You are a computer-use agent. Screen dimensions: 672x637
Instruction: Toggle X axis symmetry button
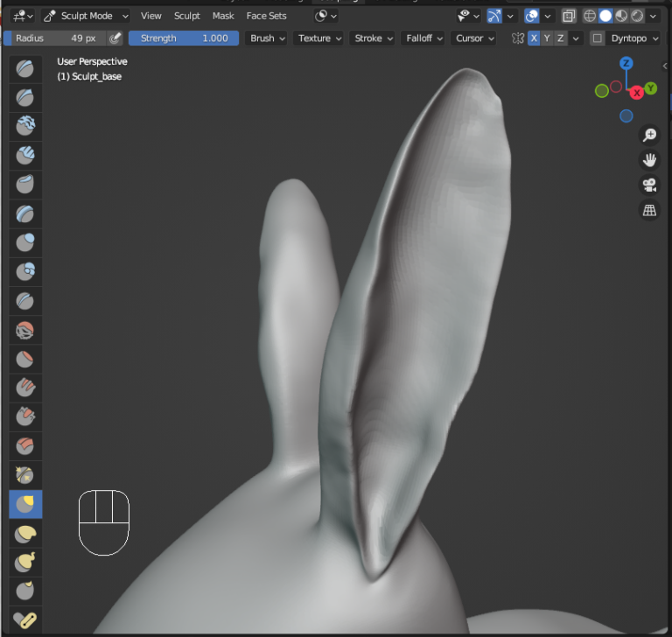534,38
